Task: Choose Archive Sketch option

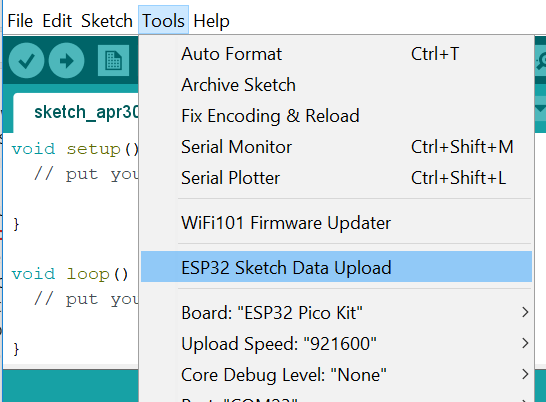Action: point(336,85)
